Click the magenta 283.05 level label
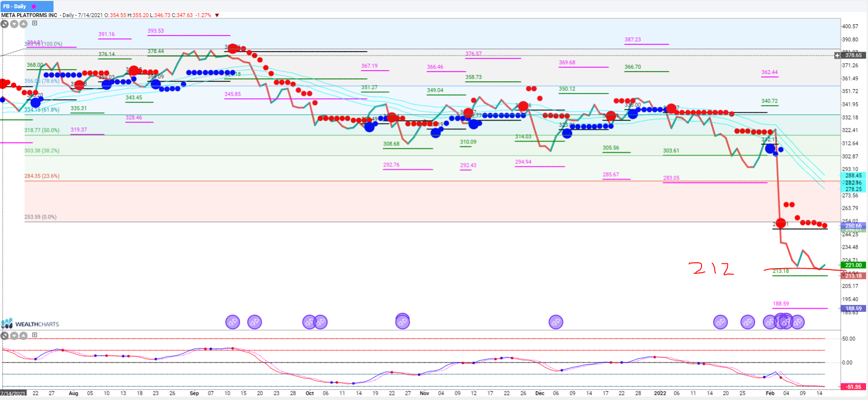868x400 pixels. tap(671, 178)
